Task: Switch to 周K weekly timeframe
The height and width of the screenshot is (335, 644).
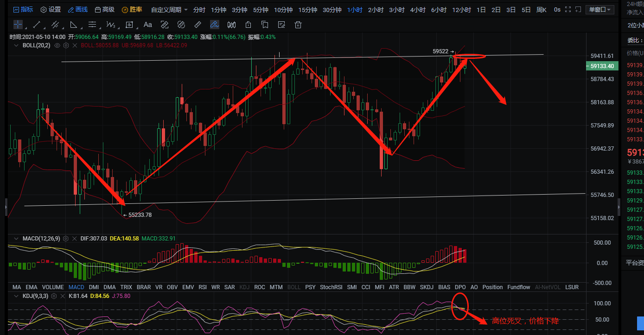Action: 541,10
